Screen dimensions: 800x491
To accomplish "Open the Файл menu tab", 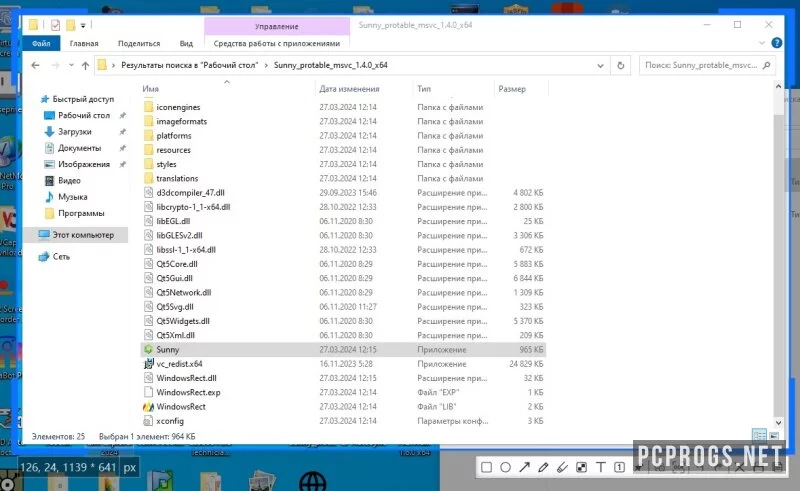I will (41, 43).
